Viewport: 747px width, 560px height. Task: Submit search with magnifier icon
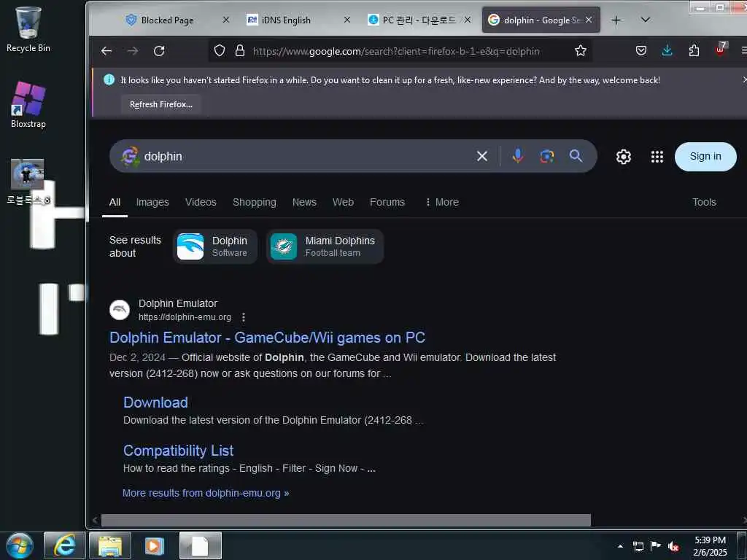pyautogui.click(x=576, y=156)
